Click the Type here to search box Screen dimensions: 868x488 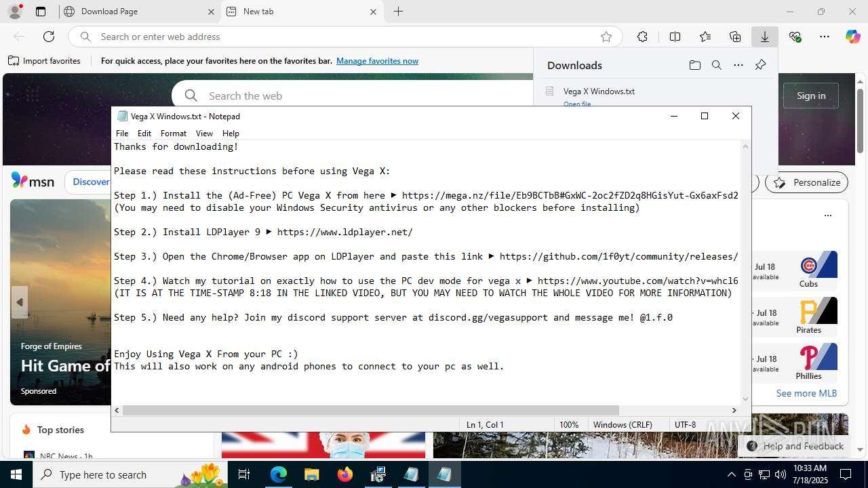click(130, 474)
